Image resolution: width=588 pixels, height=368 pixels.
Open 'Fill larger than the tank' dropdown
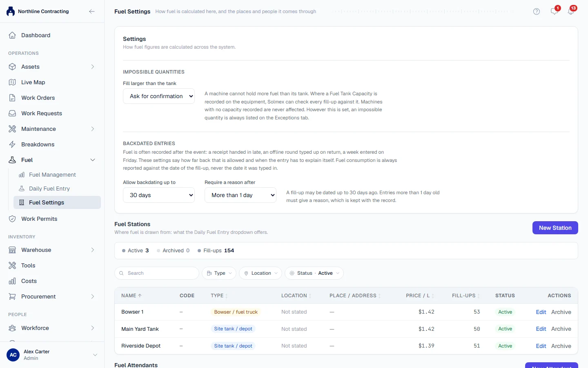click(x=159, y=96)
